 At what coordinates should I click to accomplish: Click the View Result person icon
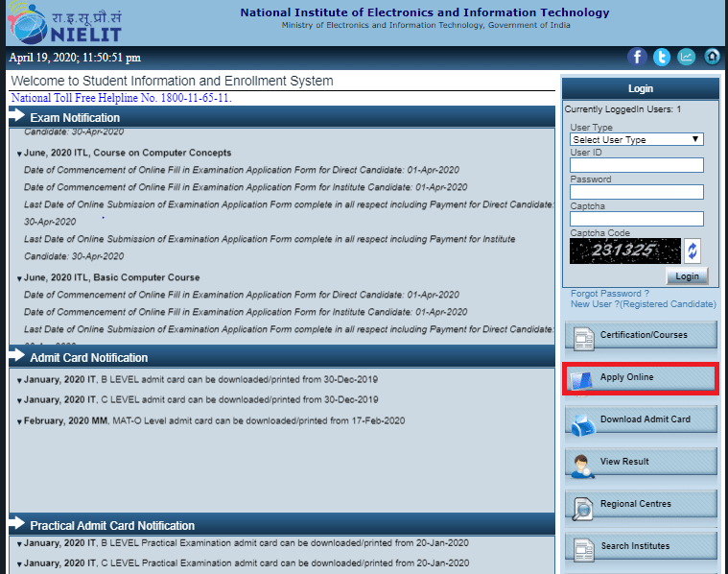[582, 466]
